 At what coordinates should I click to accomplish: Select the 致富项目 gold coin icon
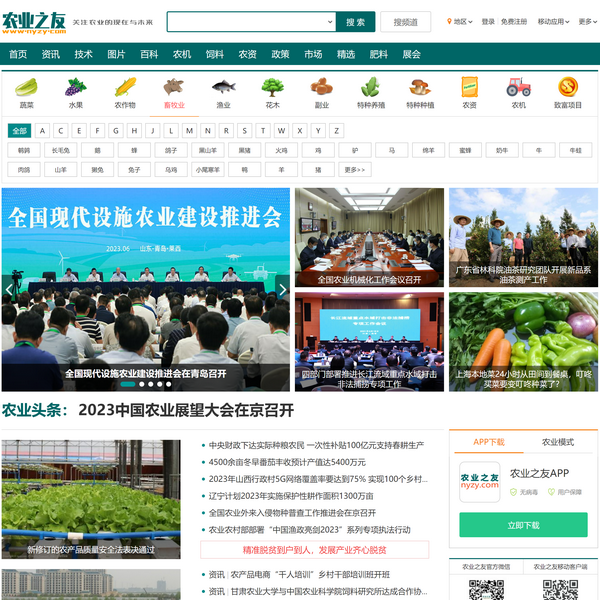568,88
